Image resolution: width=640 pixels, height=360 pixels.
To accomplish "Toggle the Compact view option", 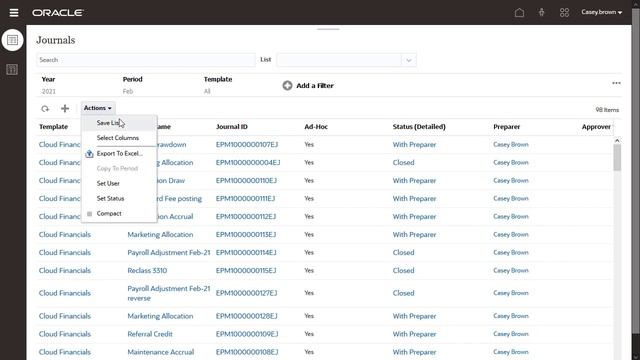I will [109, 213].
